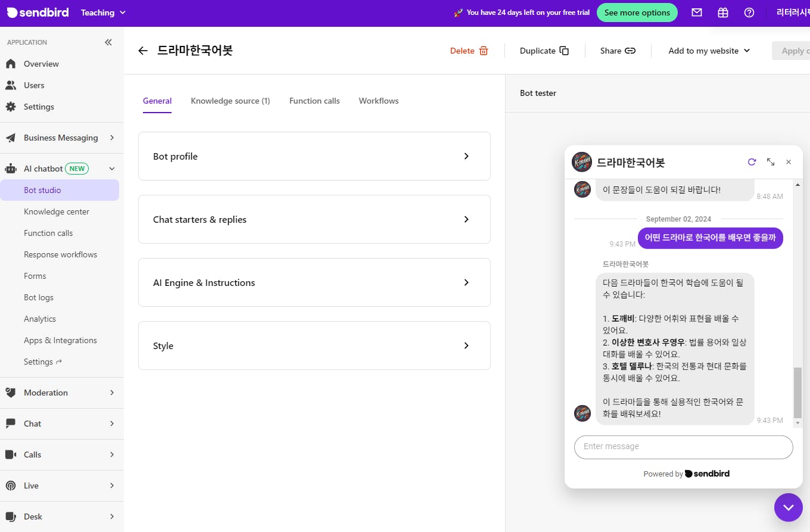
Task: Click the Share button
Action: (618, 51)
